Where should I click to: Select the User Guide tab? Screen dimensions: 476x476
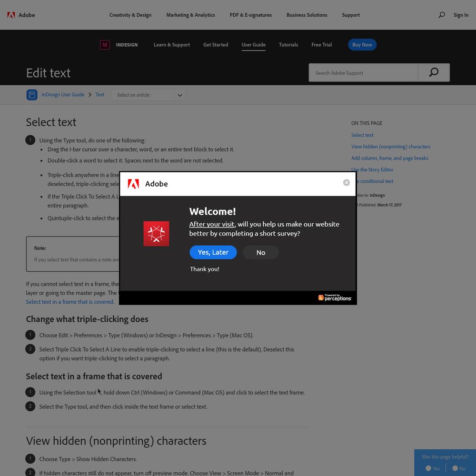point(254,45)
